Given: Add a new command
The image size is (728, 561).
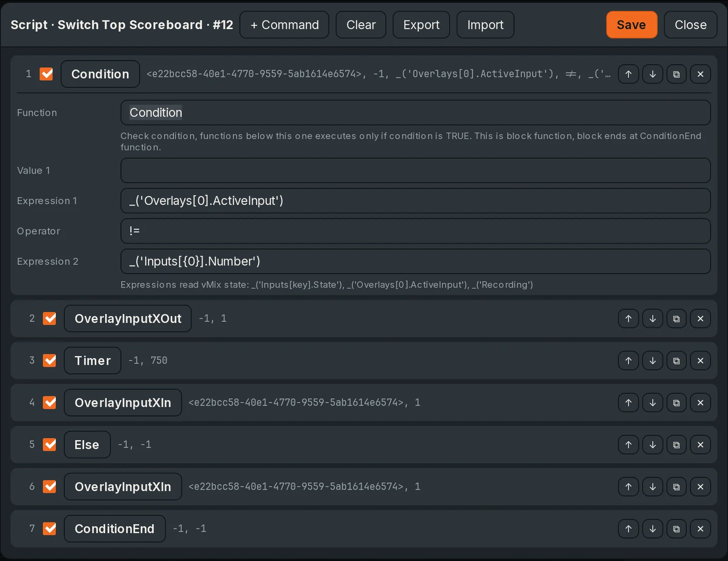Looking at the screenshot, I should click(284, 25).
